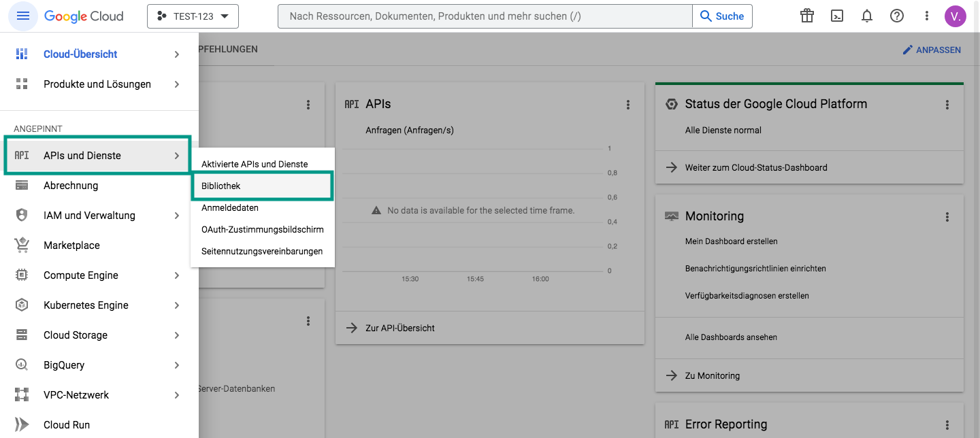Open the help question mark icon
The height and width of the screenshot is (438, 980).
pyautogui.click(x=897, y=16)
